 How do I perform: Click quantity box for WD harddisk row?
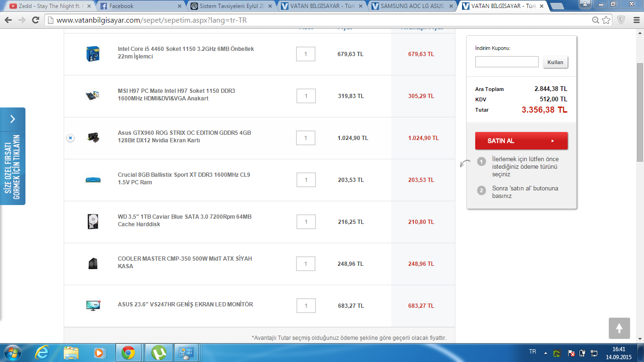pos(306,222)
